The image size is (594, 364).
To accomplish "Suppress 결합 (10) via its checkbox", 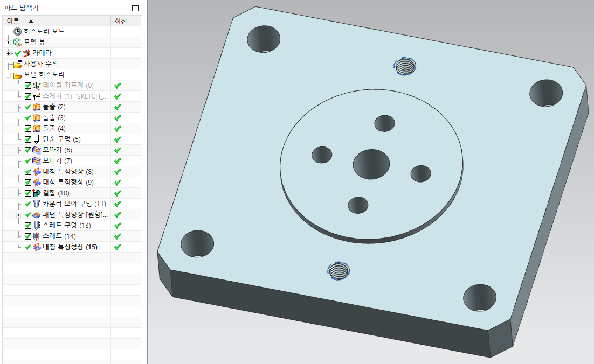I will click(x=27, y=193).
